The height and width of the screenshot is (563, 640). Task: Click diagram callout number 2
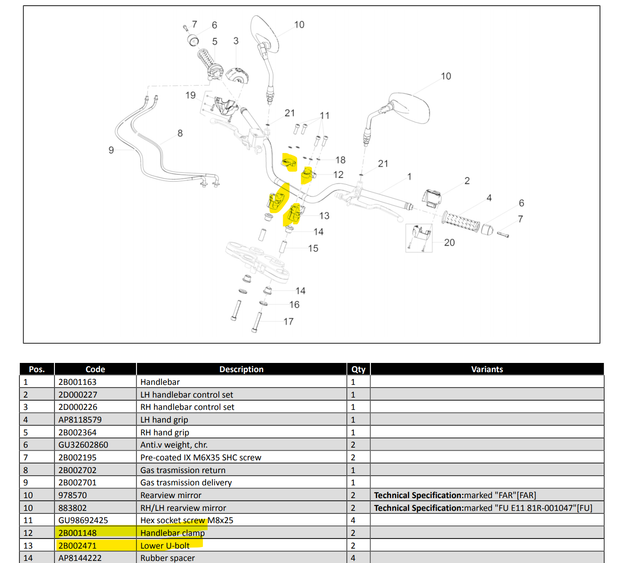click(x=467, y=180)
